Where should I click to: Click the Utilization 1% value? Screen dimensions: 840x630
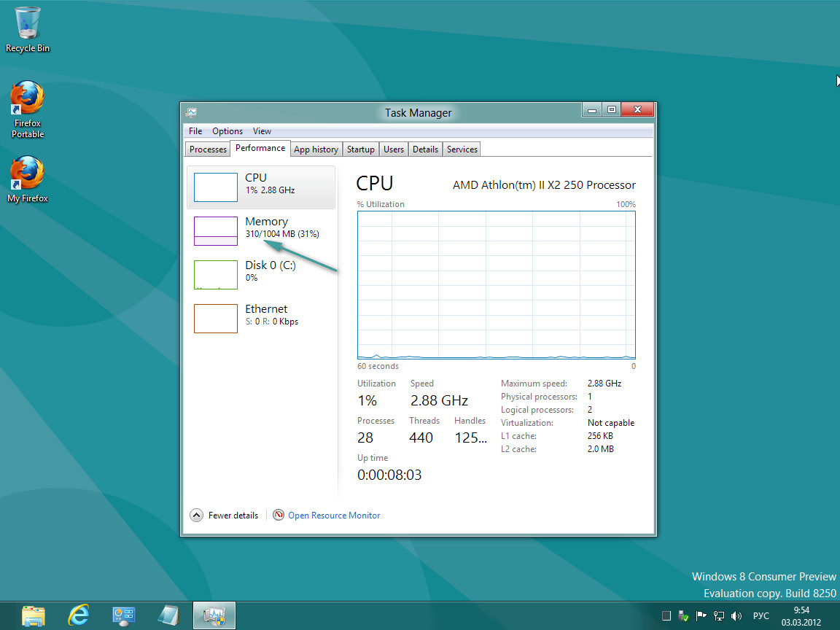[367, 400]
